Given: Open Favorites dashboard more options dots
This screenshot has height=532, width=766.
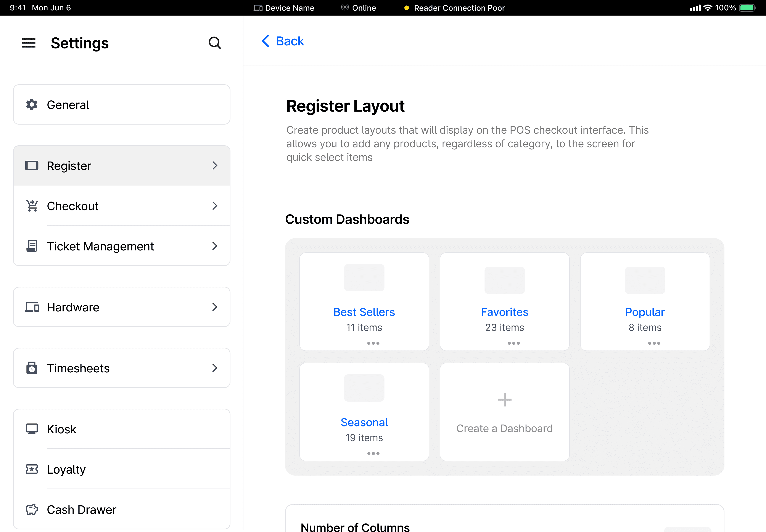Looking at the screenshot, I should point(513,343).
